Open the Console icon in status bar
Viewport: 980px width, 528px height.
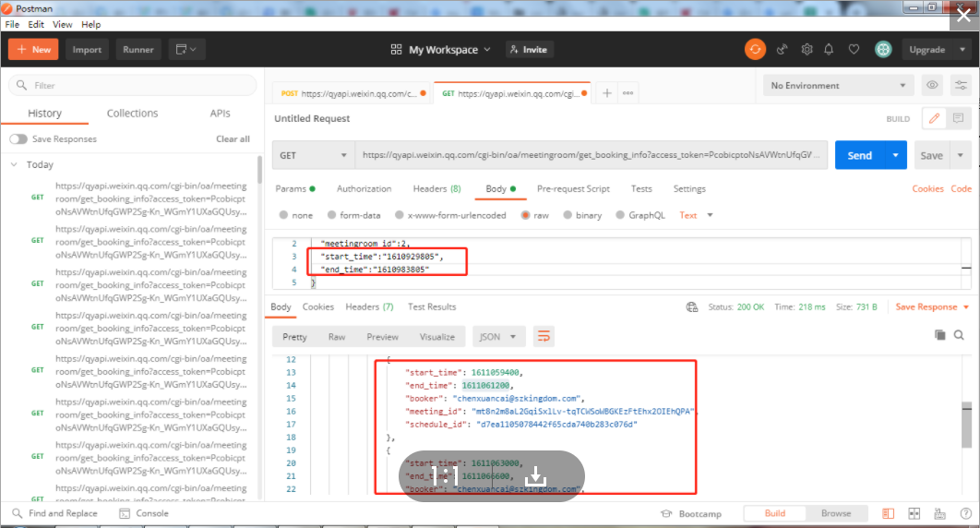(x=125, y=513)
